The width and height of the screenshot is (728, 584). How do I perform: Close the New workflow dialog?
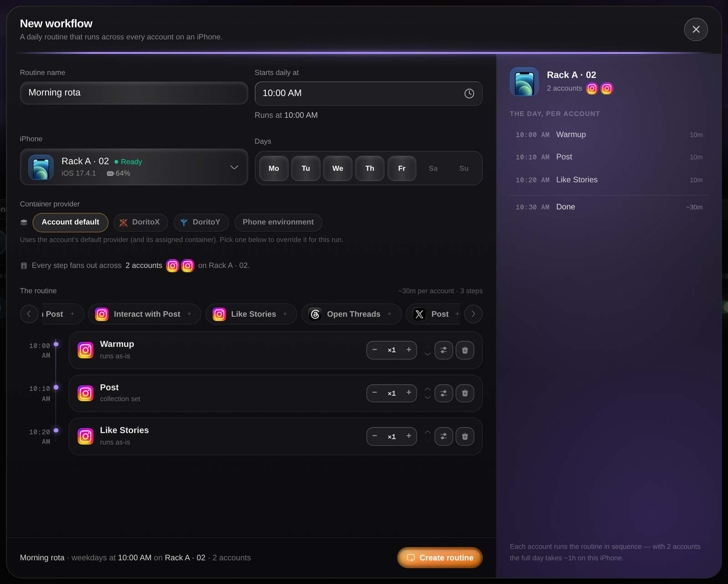tap(696, 30)
